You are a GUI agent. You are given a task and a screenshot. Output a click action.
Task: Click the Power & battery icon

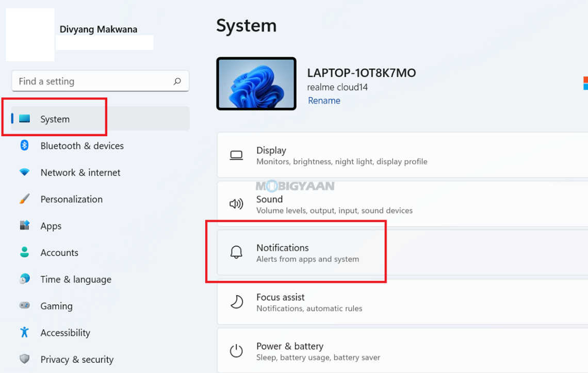pyautogui.click(x=236, y=351)
